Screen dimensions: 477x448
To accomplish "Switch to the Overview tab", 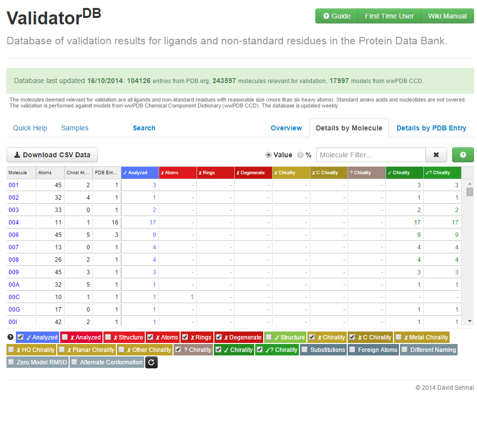I will pos(286,128).
